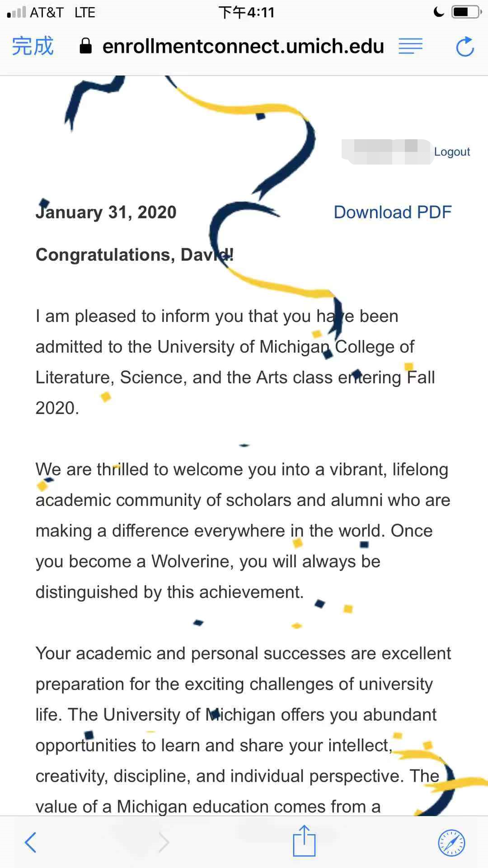Open page in Safari via compass icon

(x=451, y=843)
